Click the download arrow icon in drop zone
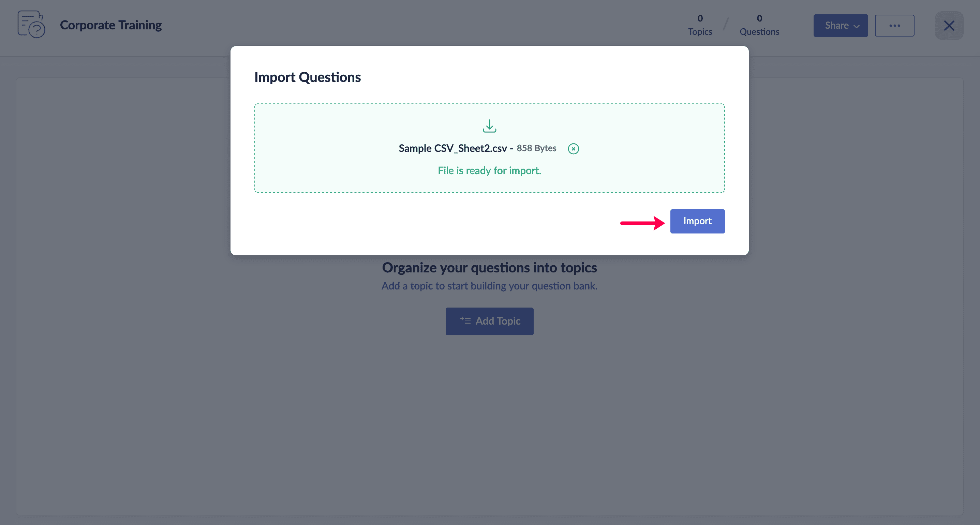980x525 pixels. click(489, 126)
